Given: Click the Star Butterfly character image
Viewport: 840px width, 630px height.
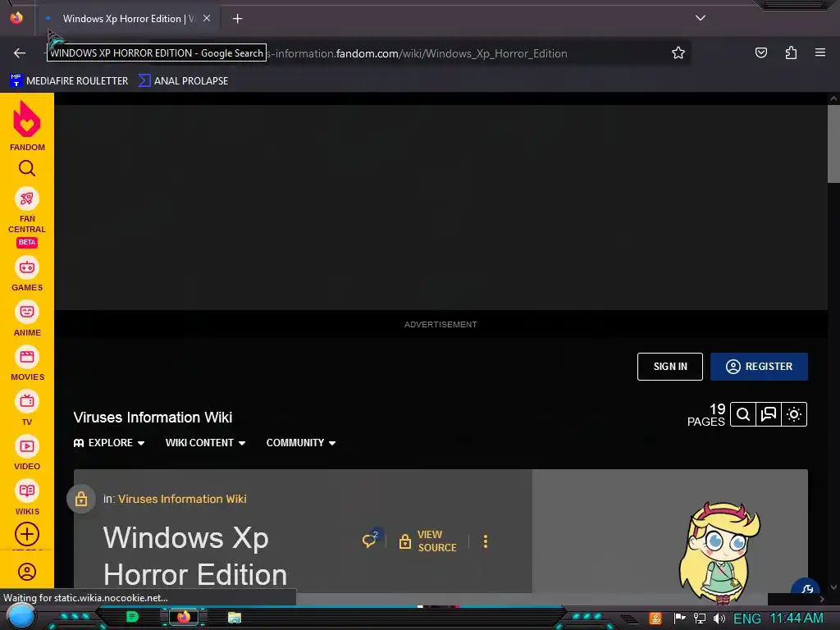Looking at the screenshot, I should (719, 552).
